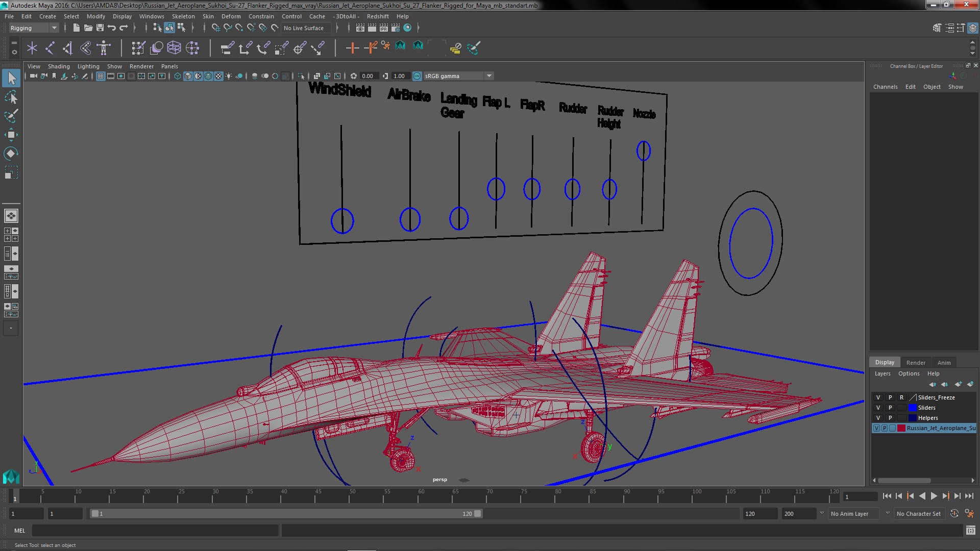Switch to the Render tab panel

click(x=915, y=363)
